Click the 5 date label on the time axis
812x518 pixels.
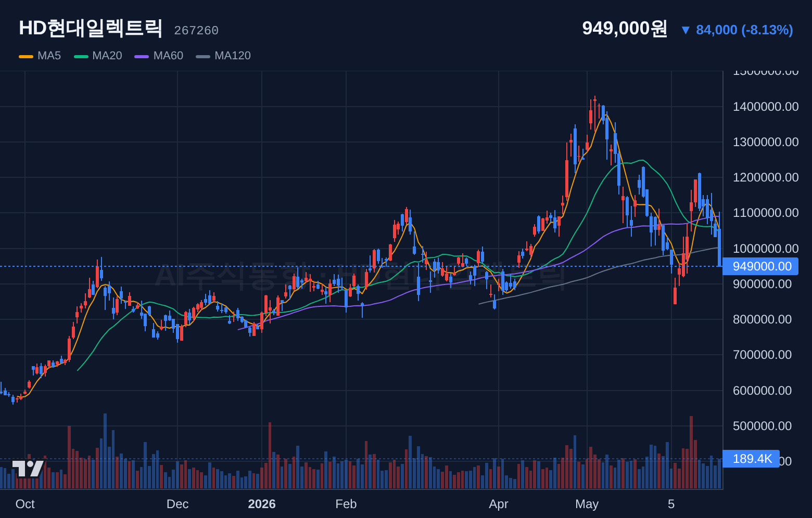(671, 504)
